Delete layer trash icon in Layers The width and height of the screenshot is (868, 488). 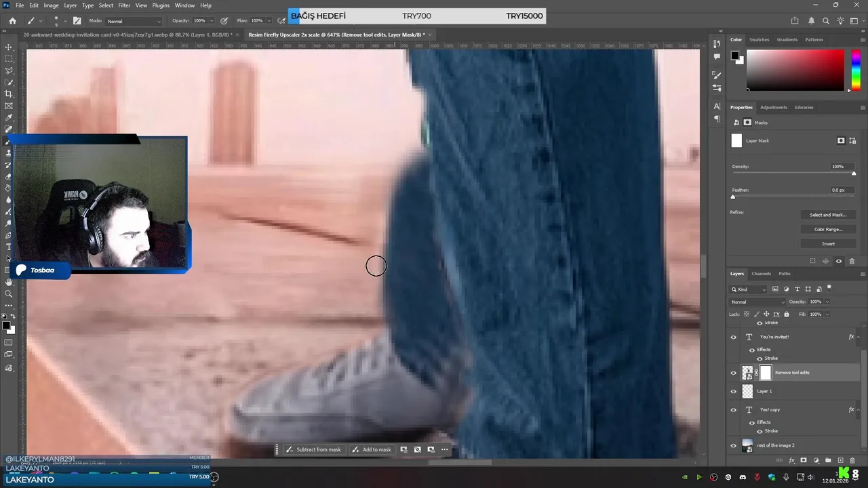852,460
